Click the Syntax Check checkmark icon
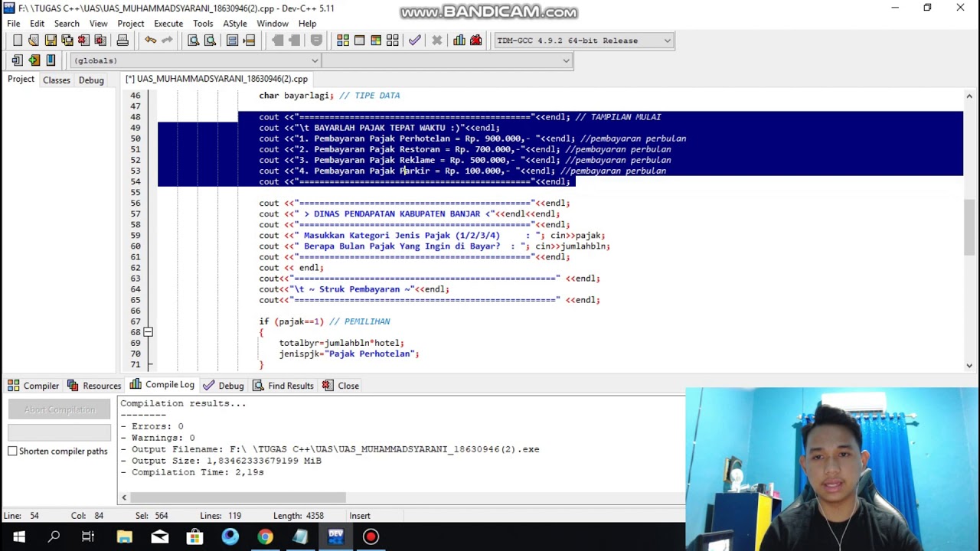This screenshot has height=551, width=980. [414, 41]
